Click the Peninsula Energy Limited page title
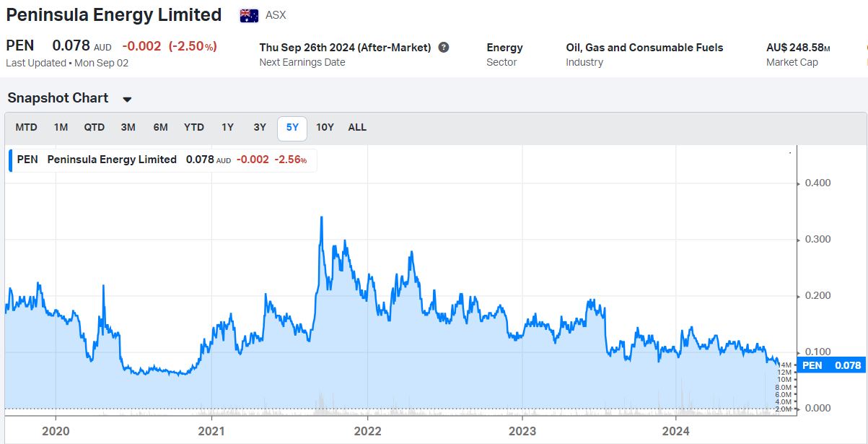 tap(114, 14)
